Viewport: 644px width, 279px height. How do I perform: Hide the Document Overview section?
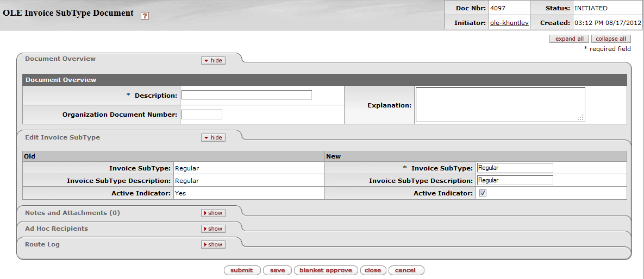point(213,60)
